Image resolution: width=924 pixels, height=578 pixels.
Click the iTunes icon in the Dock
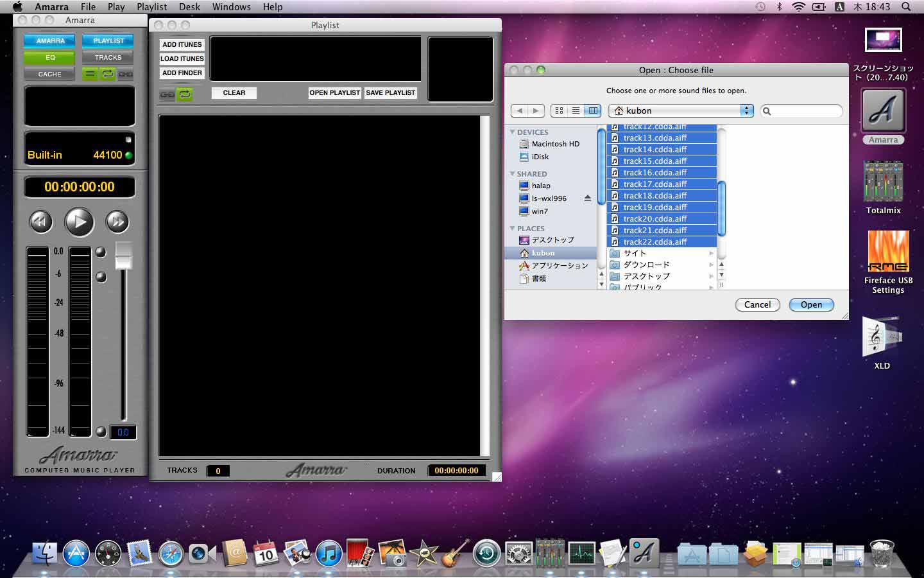(x=329, y=552)
